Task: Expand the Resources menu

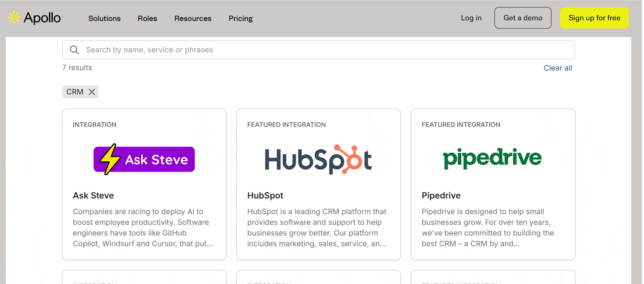Action: click(193, 19)
